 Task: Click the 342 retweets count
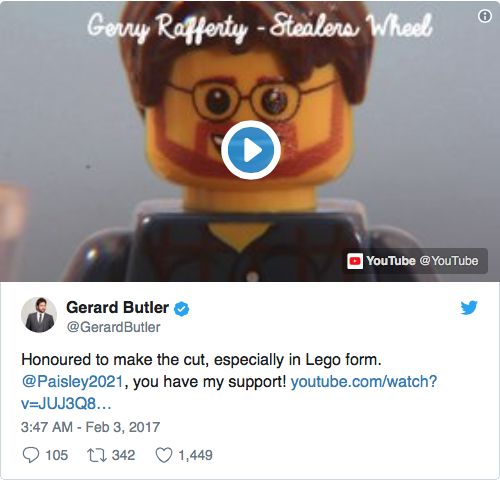124,455
